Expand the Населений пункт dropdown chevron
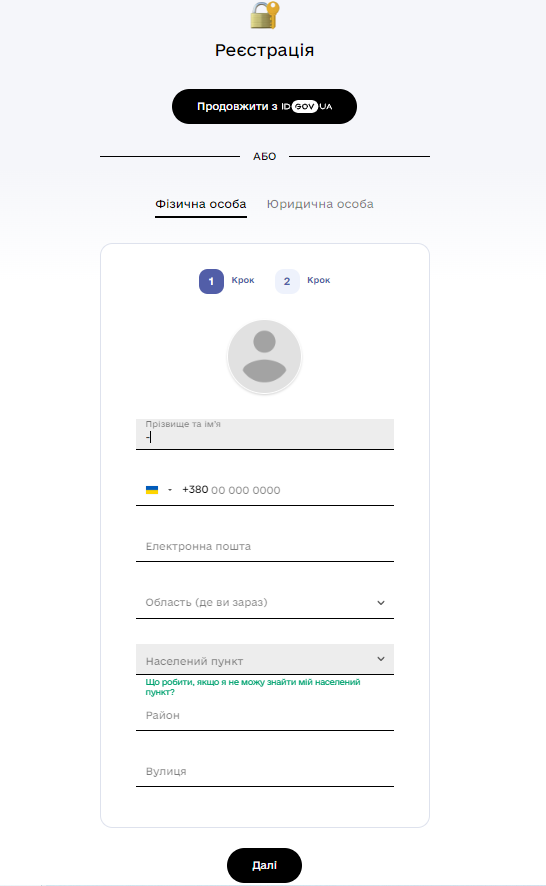The width and height of the screenshot is (546, 886). [381, 659]
